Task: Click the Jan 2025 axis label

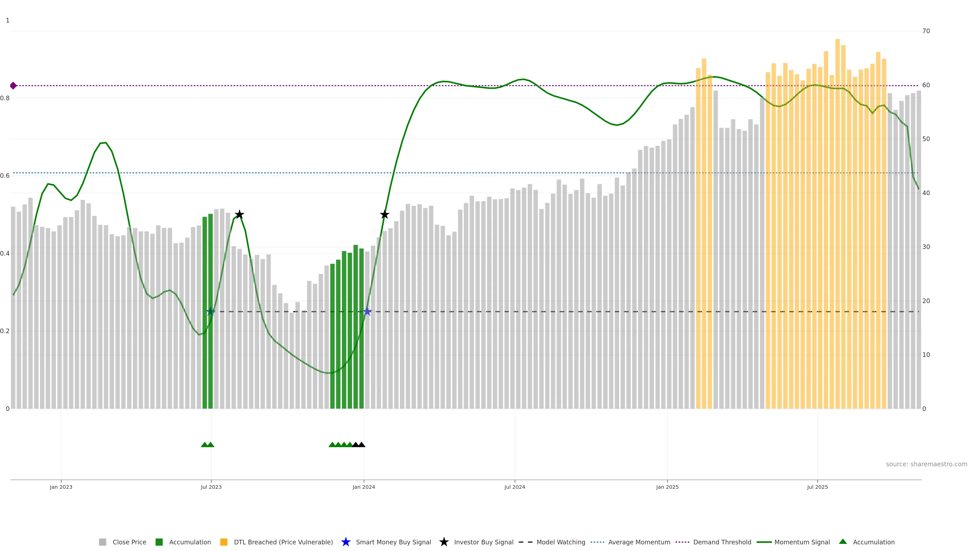Action: click(667, 487)
